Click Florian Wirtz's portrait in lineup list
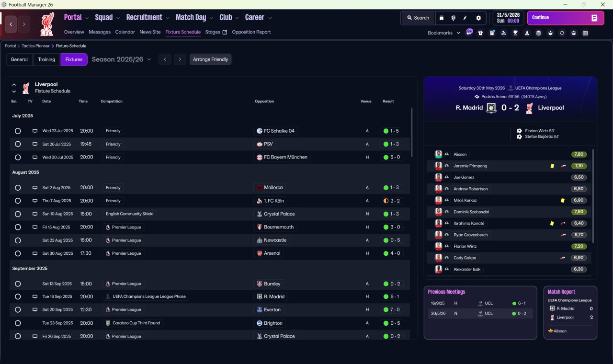The width and height of the screenshot is (613, 364). (438, 246)
